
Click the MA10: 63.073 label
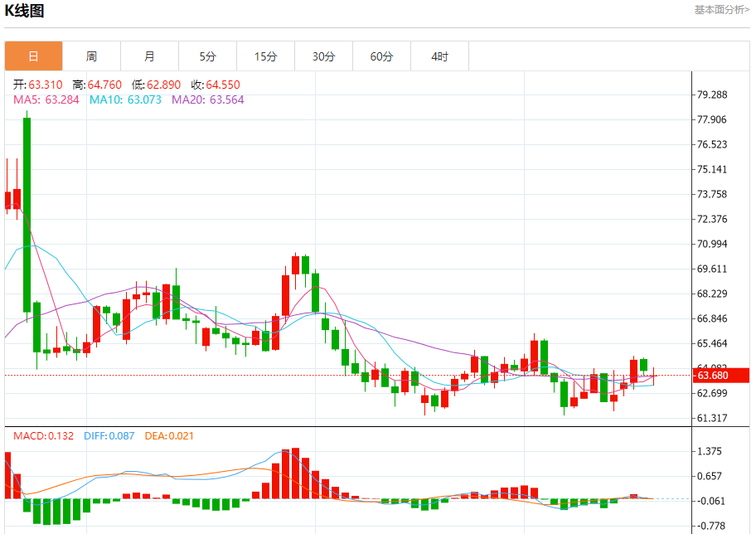pyautogui.click(x=125, y=100)
